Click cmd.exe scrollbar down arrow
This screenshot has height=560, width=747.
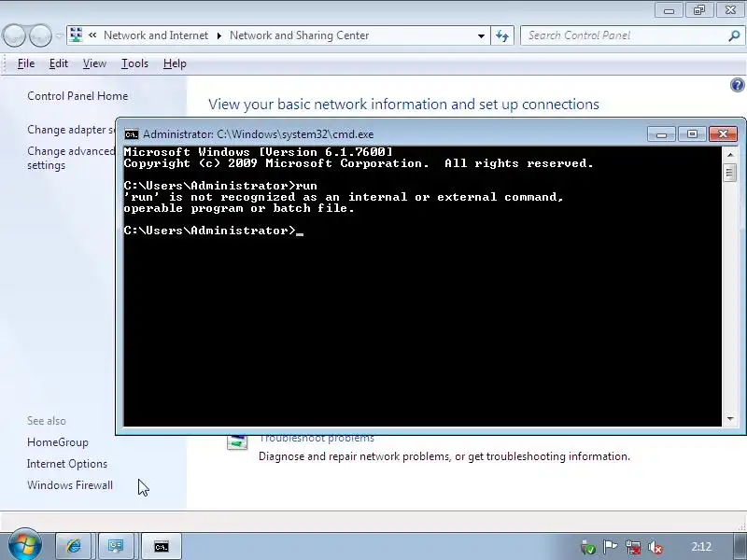(x=729, y=419)
